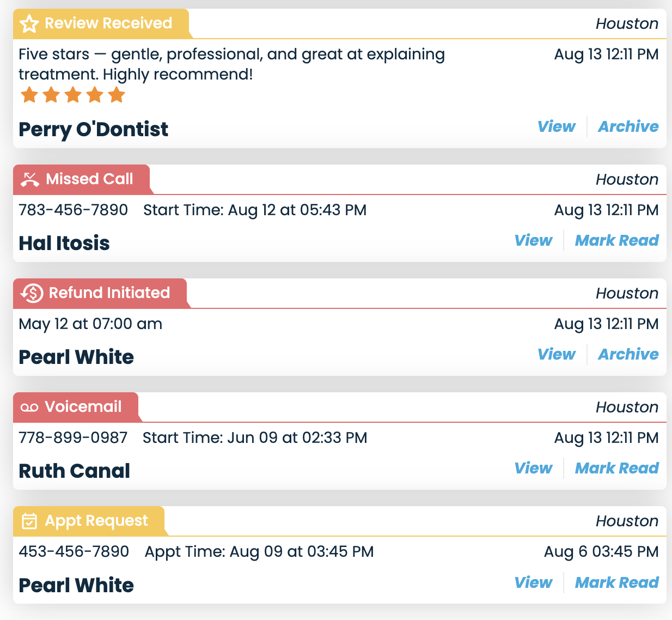672x620 pixels.
Task: Click the Appt Request calendar icon
Action: 29,521
